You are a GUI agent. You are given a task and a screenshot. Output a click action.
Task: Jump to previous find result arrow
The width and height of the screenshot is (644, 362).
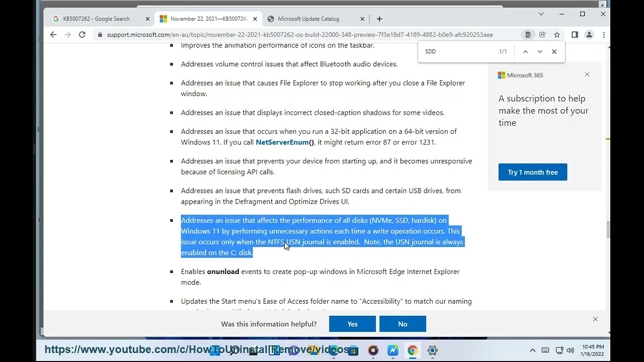coord(525,51)
